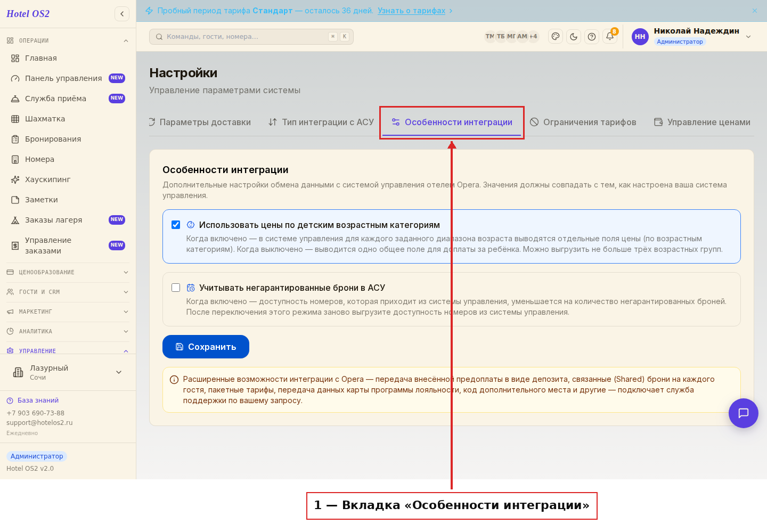Switch to Параметры доставки tab
The height and width of the screenshot is (532, 767).
click(x=200, y=122)
